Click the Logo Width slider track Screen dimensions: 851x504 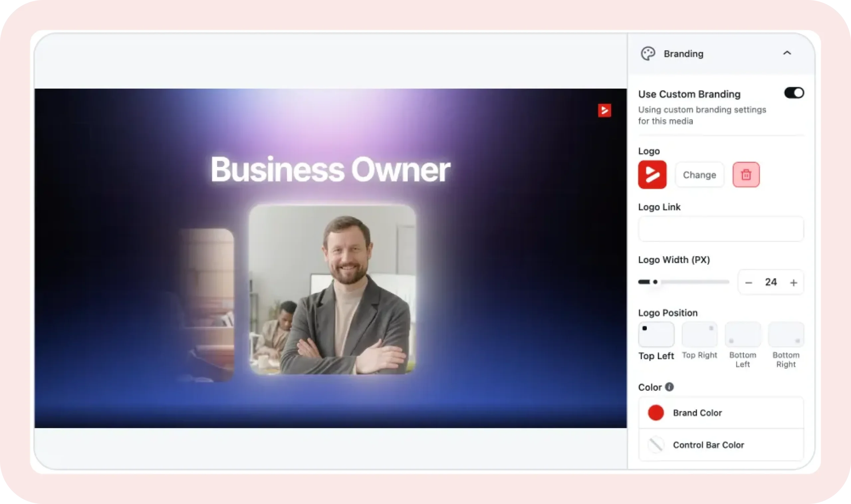683,282
